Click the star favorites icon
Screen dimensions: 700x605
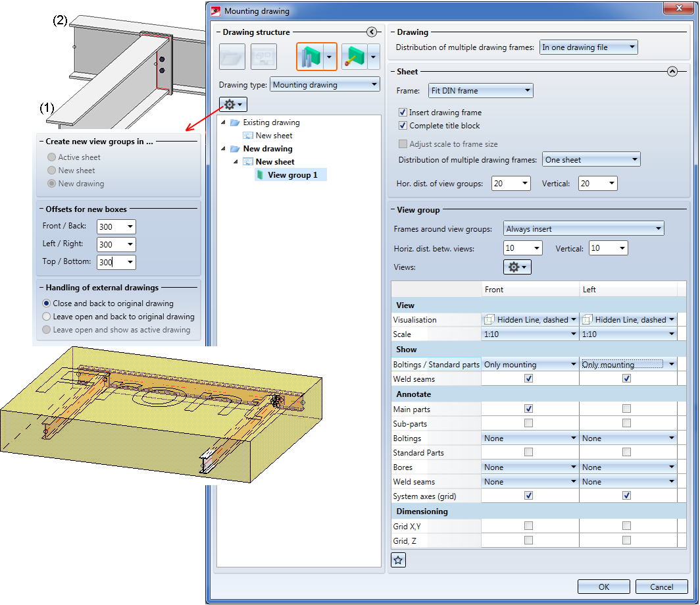coord(399,560)
